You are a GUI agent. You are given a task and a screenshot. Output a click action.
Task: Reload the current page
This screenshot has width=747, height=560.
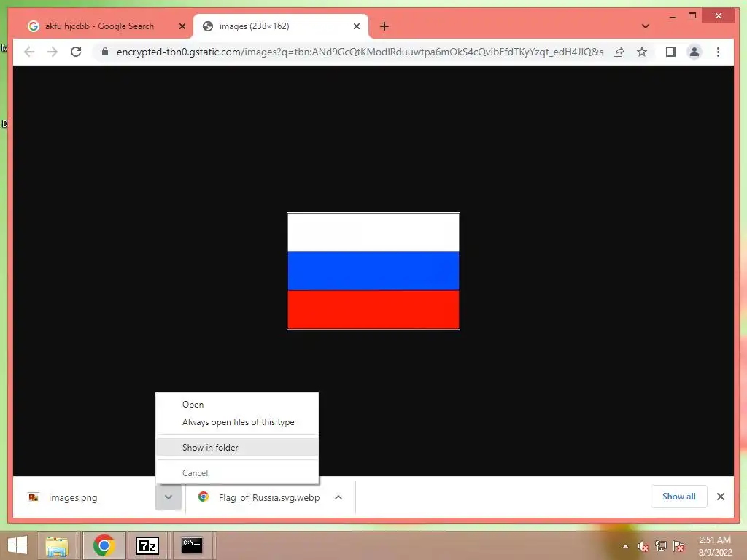pos(76,52)
